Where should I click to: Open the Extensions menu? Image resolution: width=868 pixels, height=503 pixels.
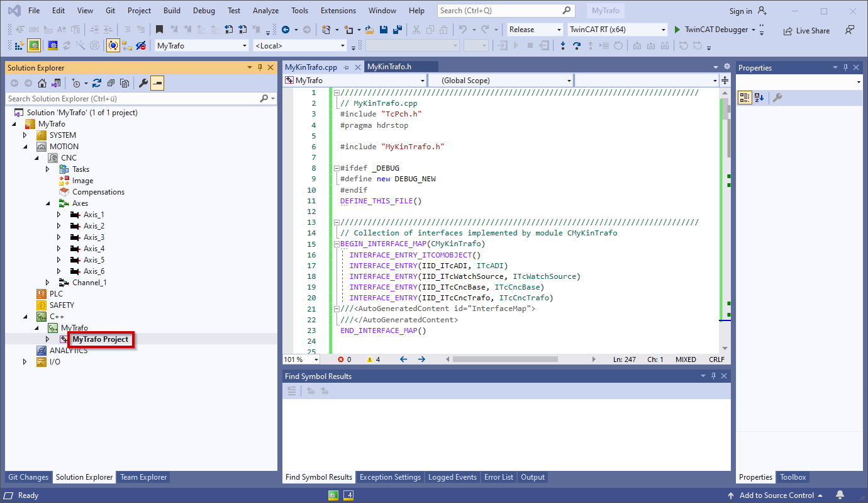click(338, 11)
